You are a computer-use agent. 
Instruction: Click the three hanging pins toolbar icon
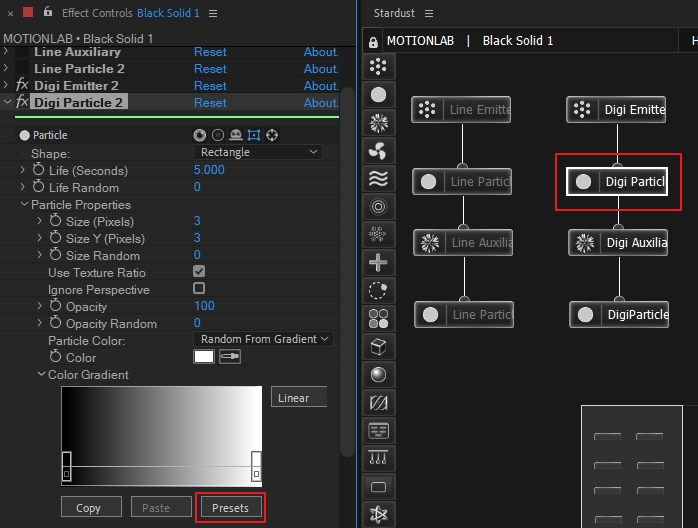378,459
